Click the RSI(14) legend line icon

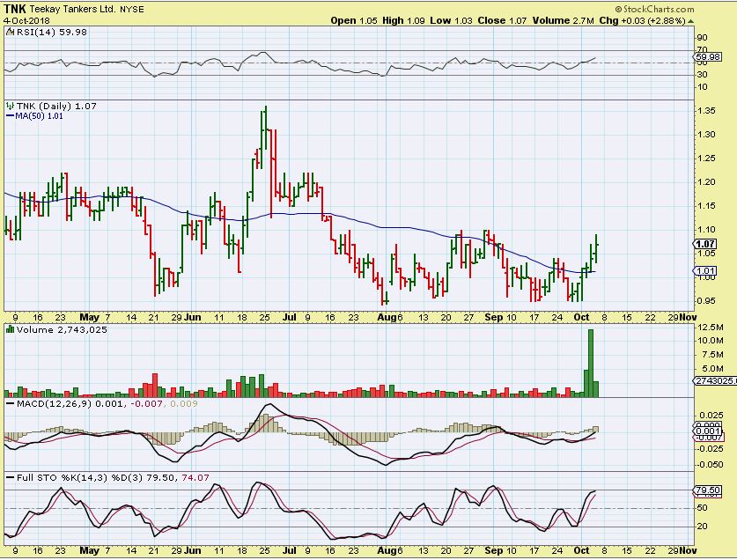10,32
